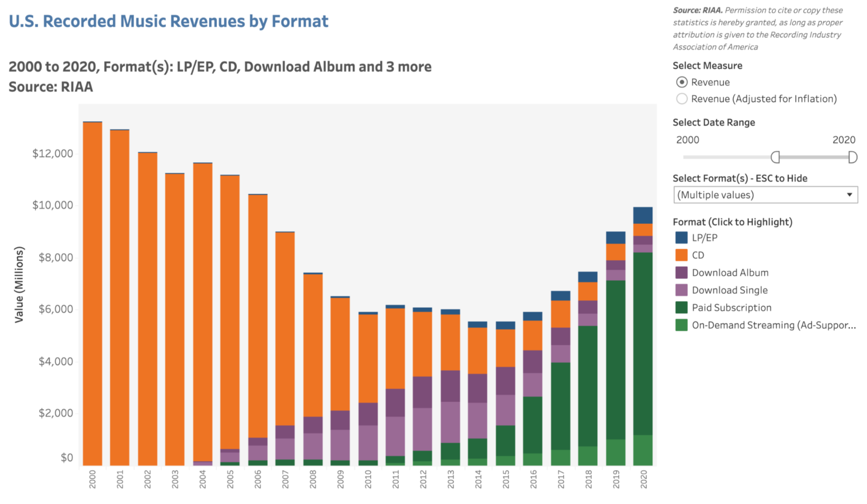Click the RIAA attribution note text

click(758, 28)
